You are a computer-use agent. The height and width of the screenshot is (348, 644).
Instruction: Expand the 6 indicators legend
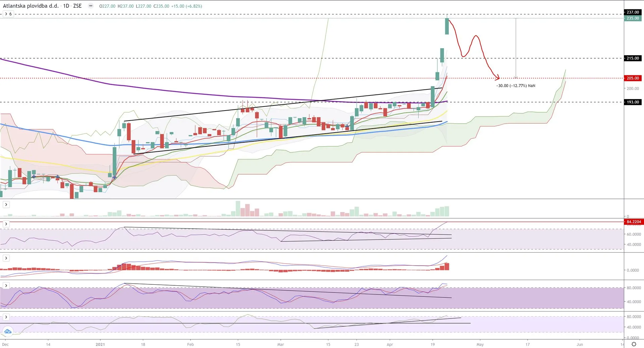click(x=8, y=14)
